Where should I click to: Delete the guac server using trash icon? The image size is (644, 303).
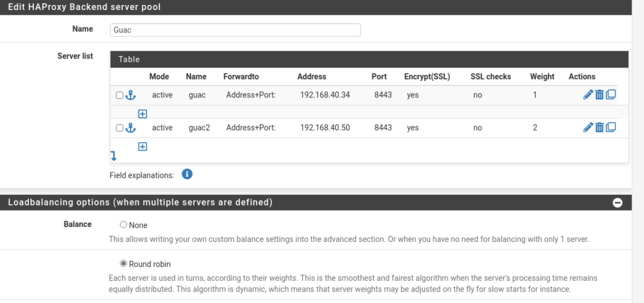coord(599,95)
